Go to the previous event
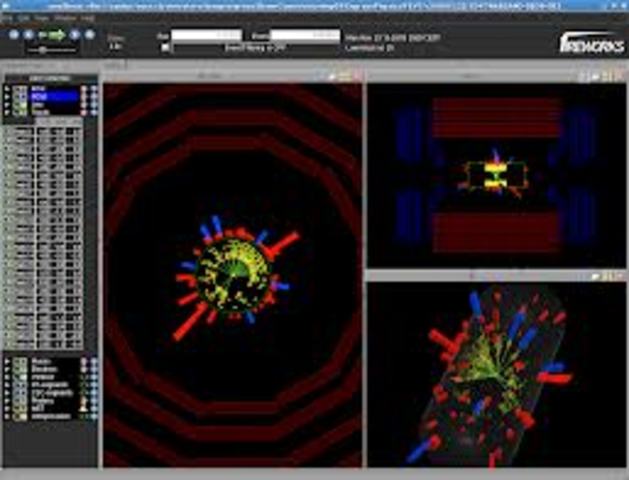 (28, 35)
